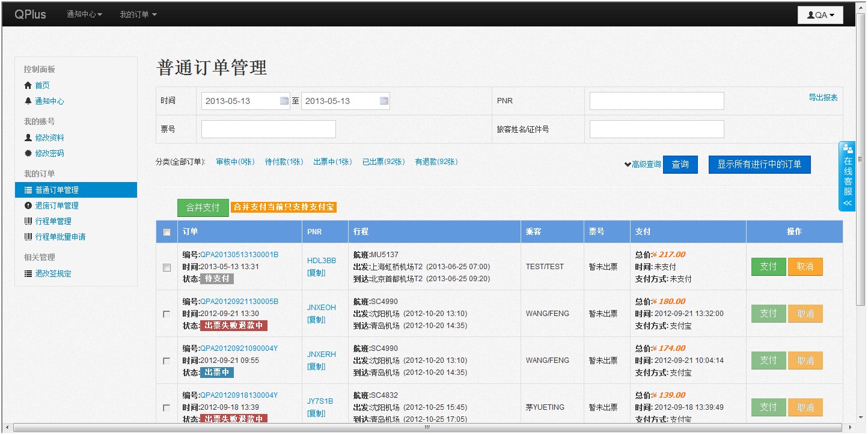Click the person icon beside 修改资料
Viewport: 868px width, 435px height.
pyautogui.click(x=28, y=138)
